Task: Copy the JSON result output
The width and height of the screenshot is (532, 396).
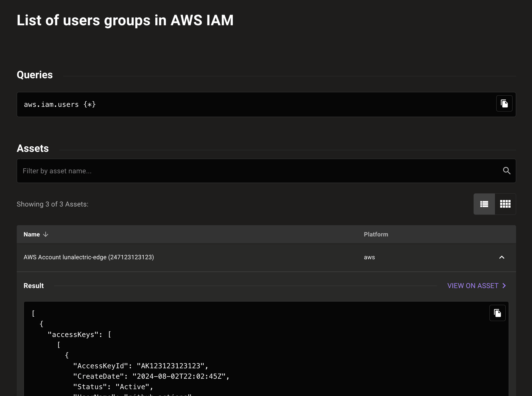Action: pos(497,313)
